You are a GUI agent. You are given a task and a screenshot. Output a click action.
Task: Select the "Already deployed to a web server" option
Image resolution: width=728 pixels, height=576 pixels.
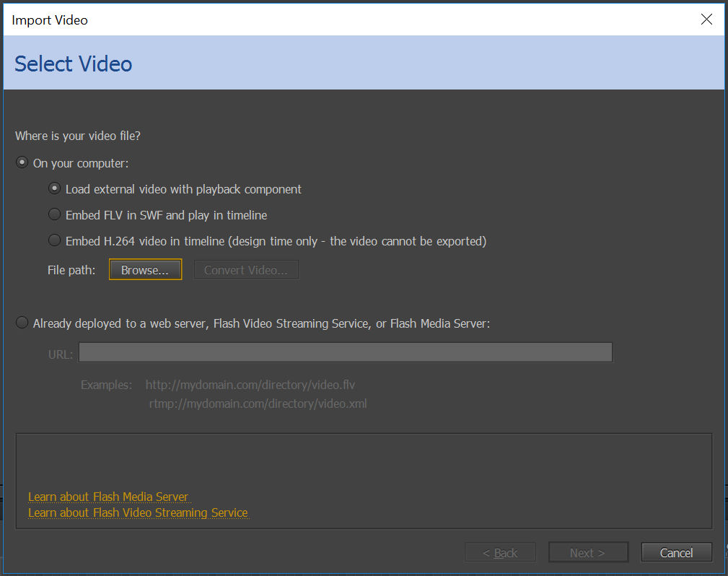point(22,323)
